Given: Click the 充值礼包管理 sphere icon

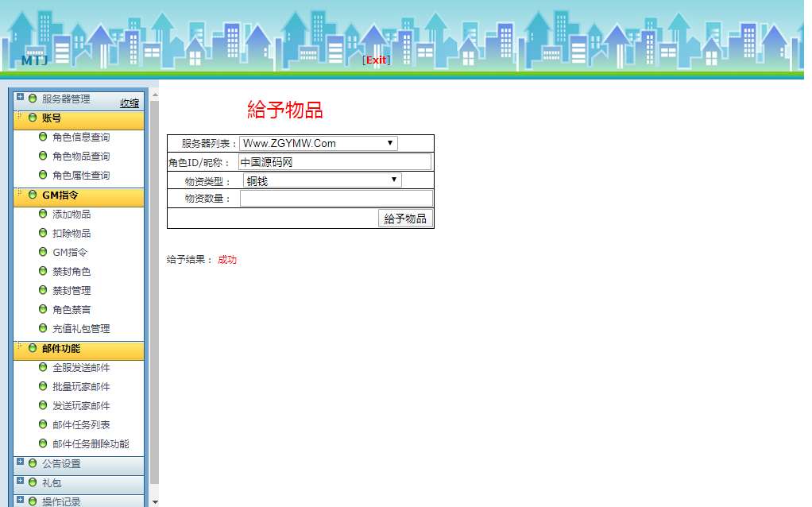Looking at the screenshot, I should [x=43, y=328].
